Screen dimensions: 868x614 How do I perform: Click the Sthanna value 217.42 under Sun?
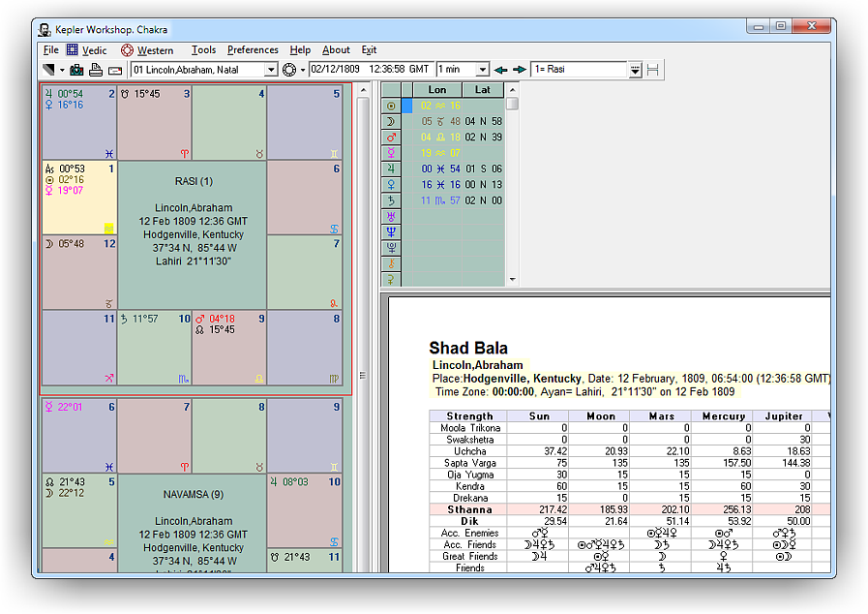coord(553,509)
